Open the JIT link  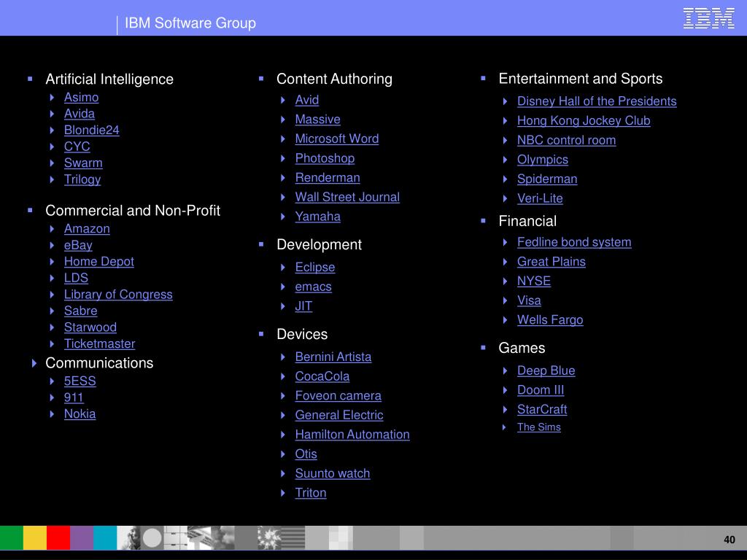tap(303, 306)
